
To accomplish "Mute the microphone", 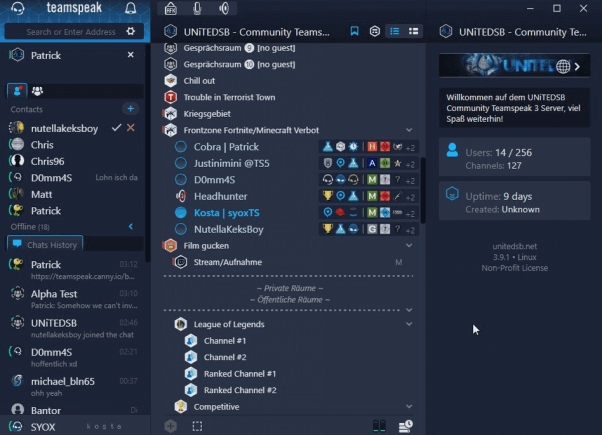I will pyautogui.click(x=197, y=8).
